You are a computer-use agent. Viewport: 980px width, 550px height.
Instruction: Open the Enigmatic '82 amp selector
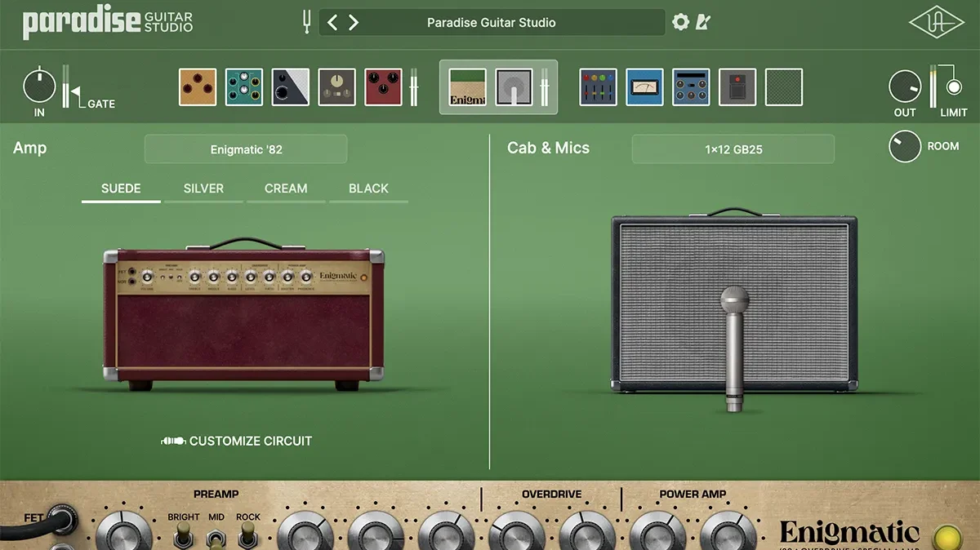pos(246,149)
